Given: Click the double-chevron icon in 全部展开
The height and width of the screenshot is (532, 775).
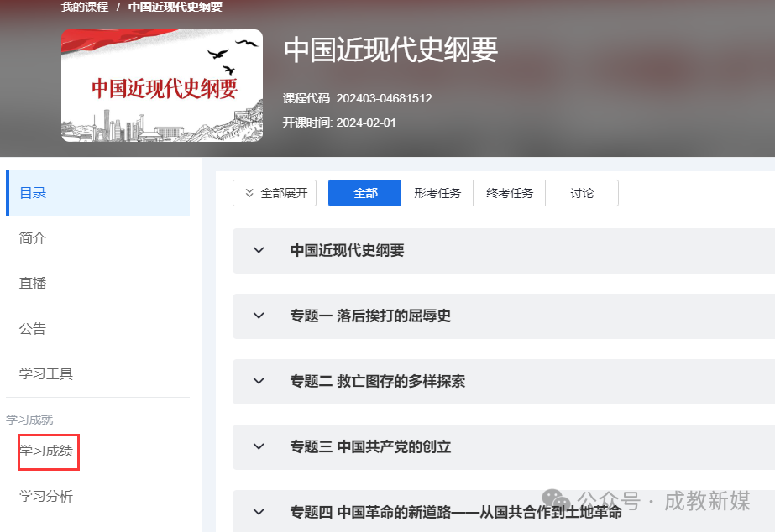Looking at the screenshot, I should 249,193.
